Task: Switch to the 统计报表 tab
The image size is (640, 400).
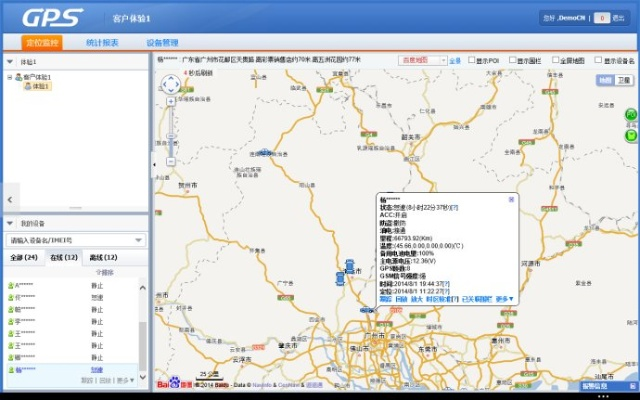Action: tap(100, 43)
